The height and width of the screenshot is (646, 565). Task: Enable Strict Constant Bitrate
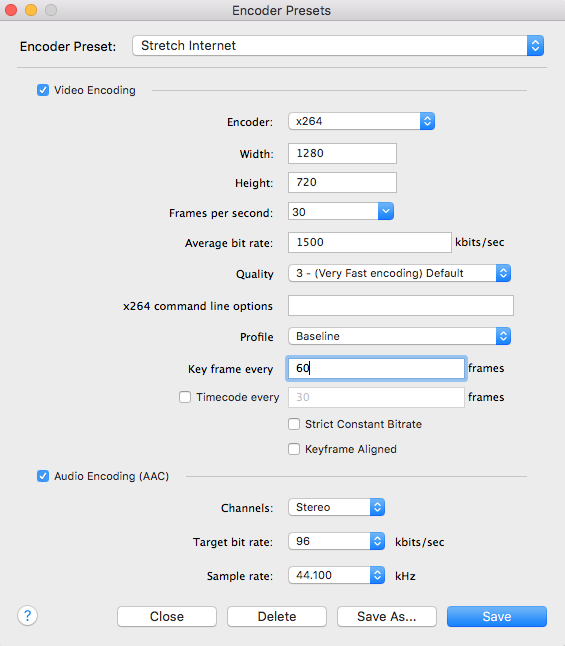click(294, 424)
